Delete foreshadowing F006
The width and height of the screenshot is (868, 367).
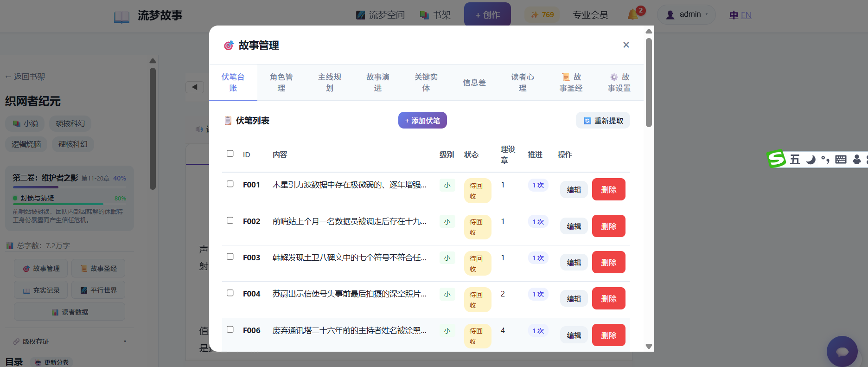(609, 335)
